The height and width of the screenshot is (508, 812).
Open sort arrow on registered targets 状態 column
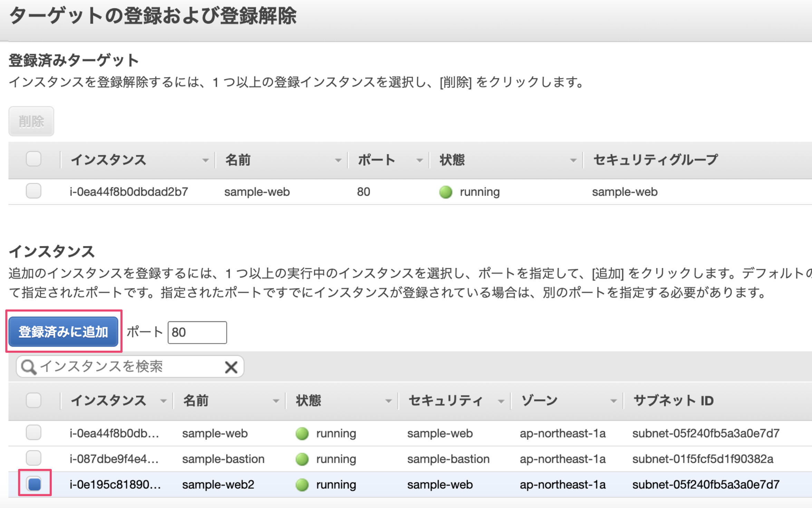pyautogui.click(x=573, y=160)
